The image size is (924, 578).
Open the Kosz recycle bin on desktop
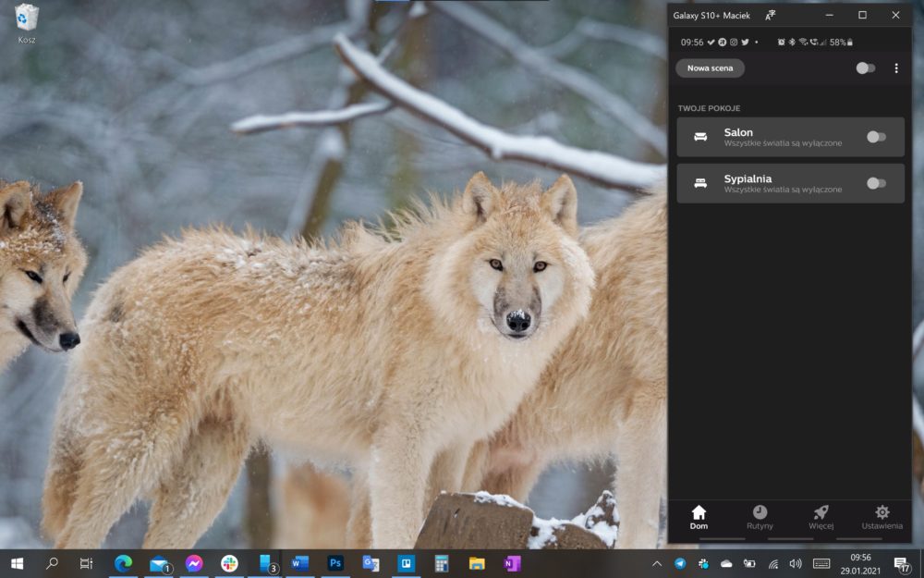tap(27, 23)
